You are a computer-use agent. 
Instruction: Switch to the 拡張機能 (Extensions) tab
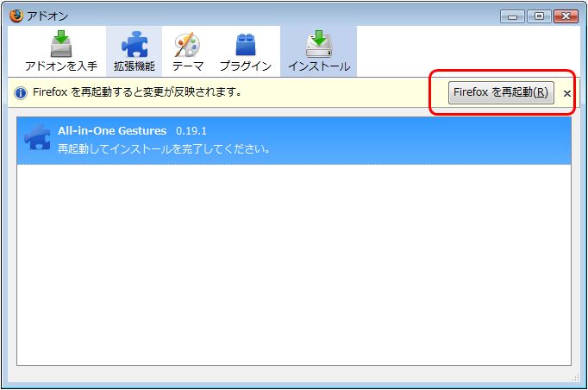134,52
